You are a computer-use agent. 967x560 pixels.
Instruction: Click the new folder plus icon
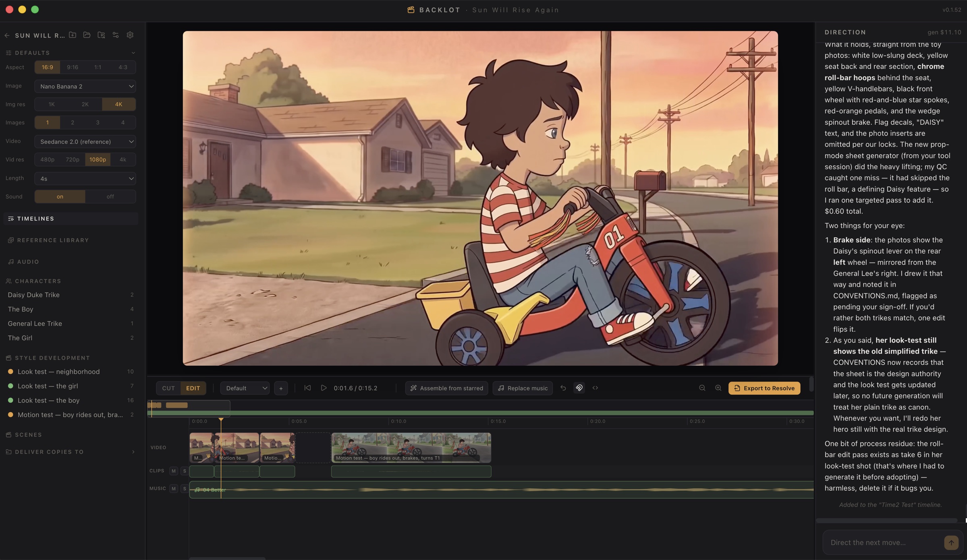73,35
